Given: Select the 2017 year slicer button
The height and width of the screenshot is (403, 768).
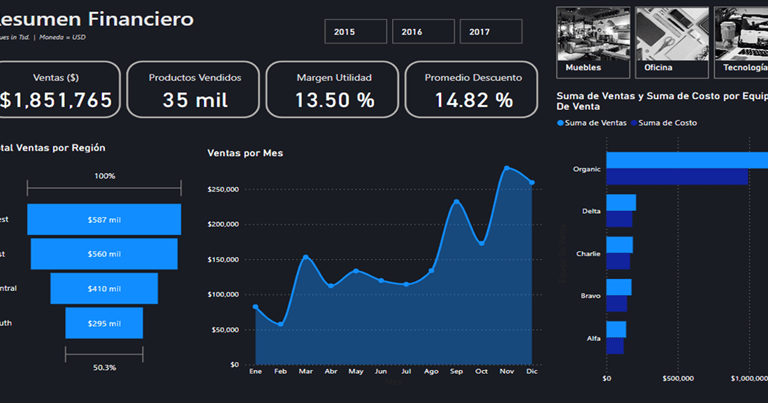Looking at the screenshot, I should pyautogui.click(x=491, y=31).
